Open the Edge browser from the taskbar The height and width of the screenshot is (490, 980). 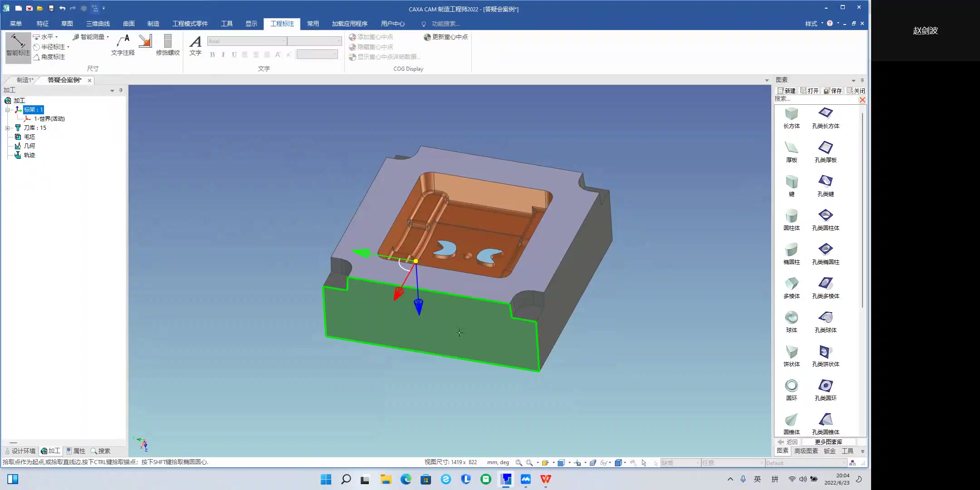(x=406, y=479)
